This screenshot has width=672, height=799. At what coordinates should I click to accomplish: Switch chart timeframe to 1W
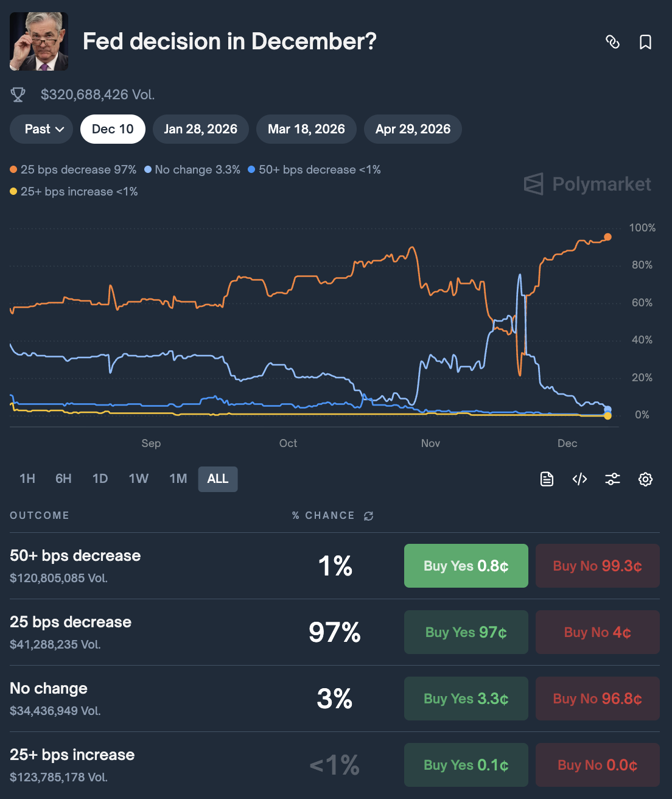[x=138, y=479]
